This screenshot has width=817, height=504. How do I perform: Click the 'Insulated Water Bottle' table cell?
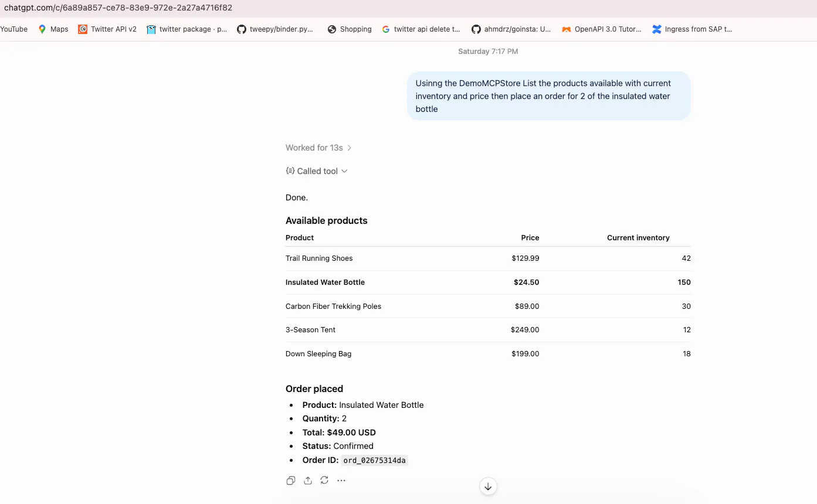325,282
